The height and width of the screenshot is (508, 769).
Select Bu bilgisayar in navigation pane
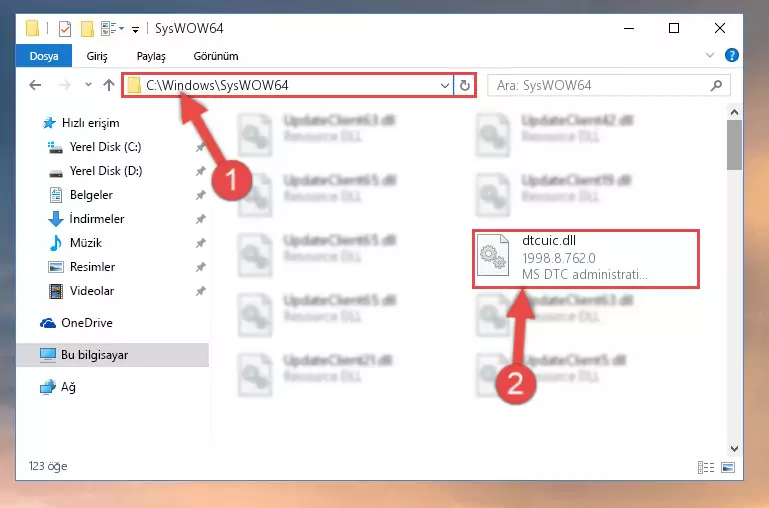[x=112, y=355]
